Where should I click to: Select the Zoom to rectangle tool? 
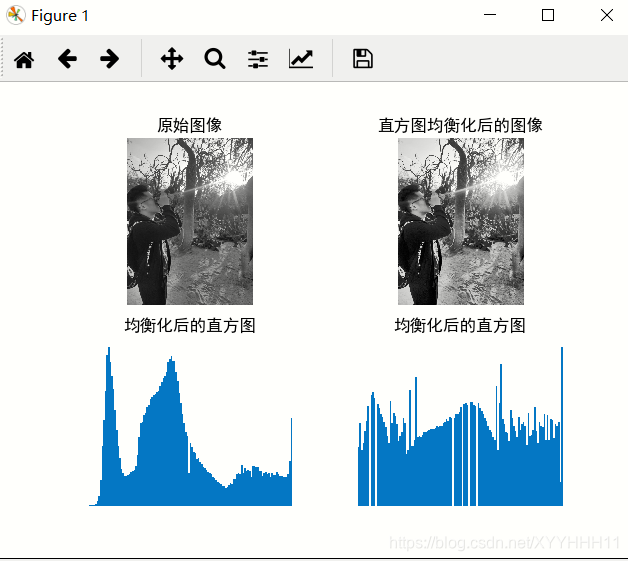[215, 59]
